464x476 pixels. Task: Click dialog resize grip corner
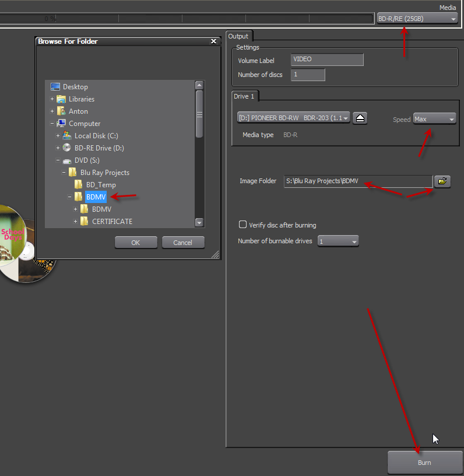point(216,254)
